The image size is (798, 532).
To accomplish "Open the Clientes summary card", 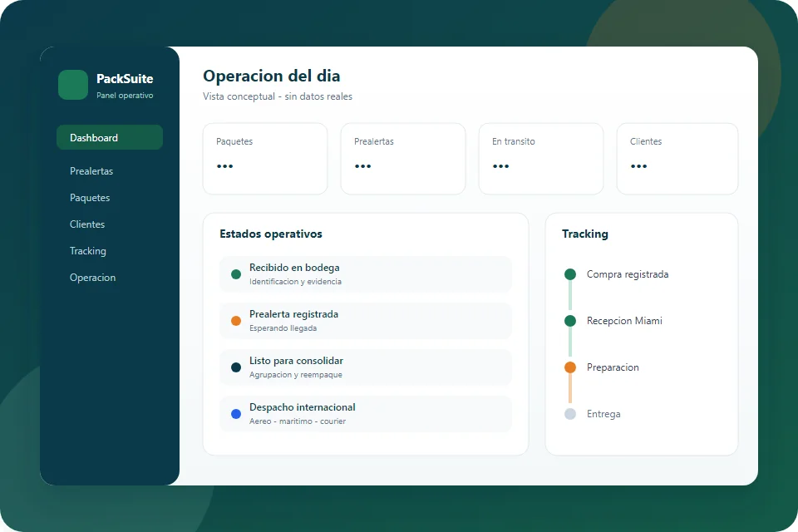I will point(677,158).
